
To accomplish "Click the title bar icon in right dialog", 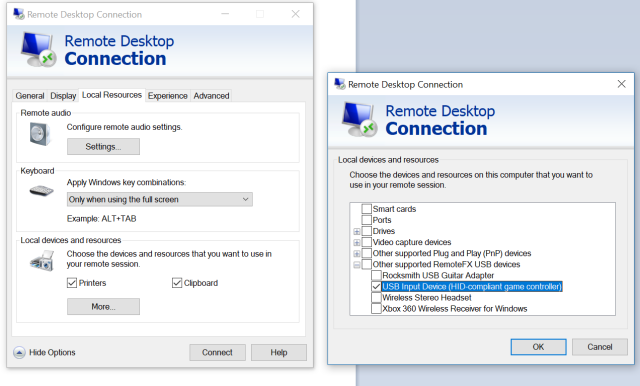I will click(340, 84).
